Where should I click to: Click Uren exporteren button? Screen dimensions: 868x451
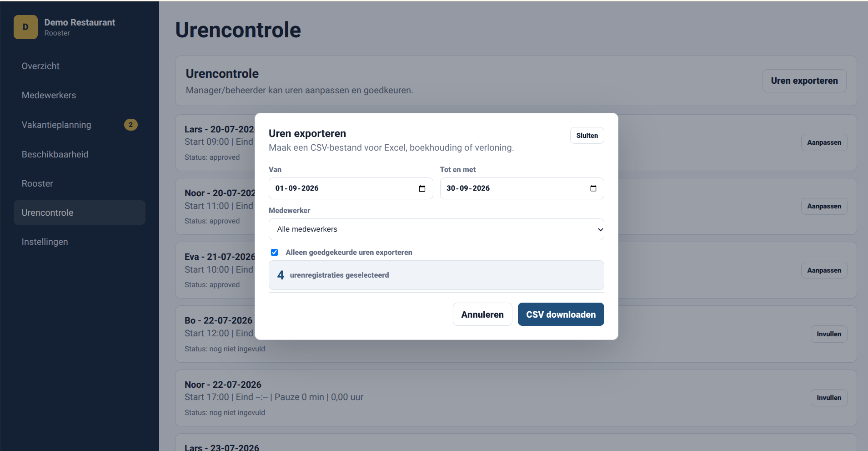[x=804, y=81]
